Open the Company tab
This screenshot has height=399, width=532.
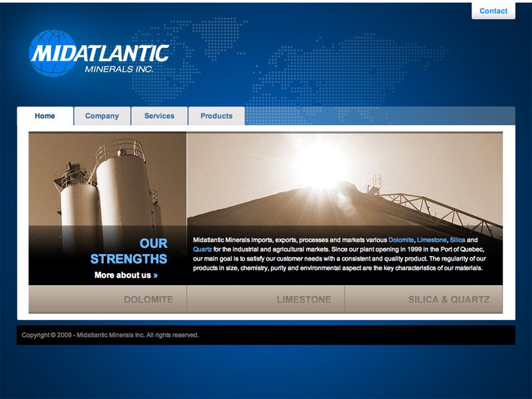102,116
